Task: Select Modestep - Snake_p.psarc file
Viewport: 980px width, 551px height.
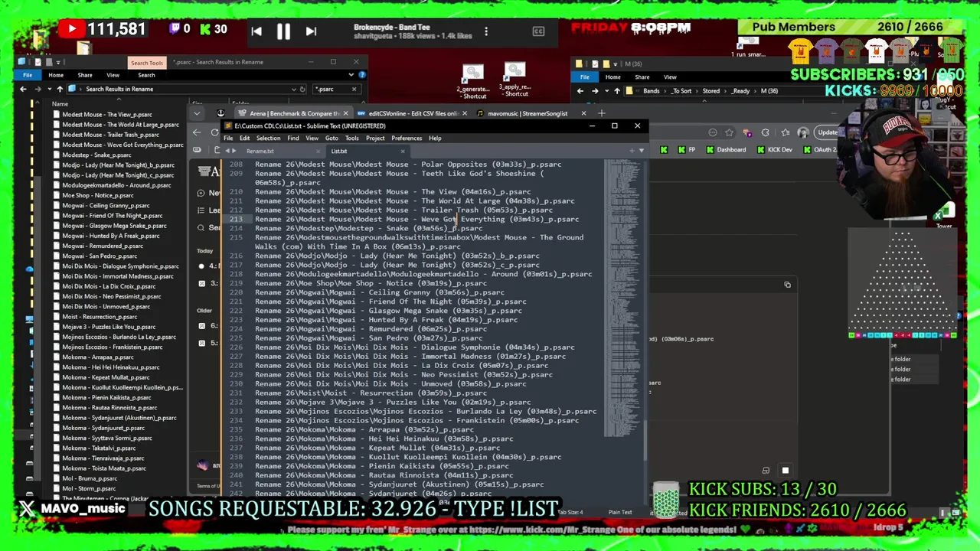Action: (x=96, y=155)
